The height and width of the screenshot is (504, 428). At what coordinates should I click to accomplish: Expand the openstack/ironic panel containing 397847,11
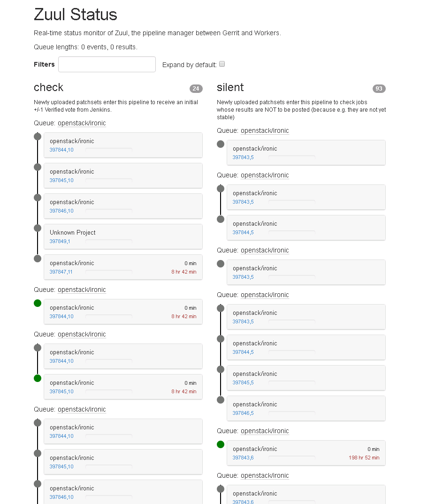coord(123,263)
